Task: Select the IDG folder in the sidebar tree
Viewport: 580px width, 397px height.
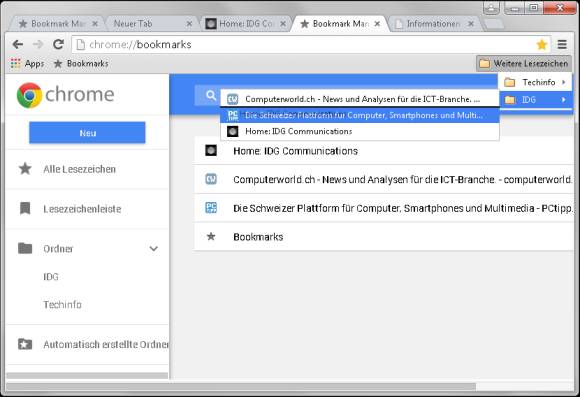Action: [x=51, y=277]
